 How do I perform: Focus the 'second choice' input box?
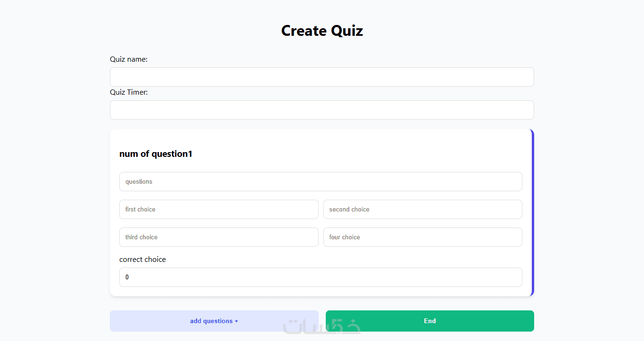coord(423,209)
